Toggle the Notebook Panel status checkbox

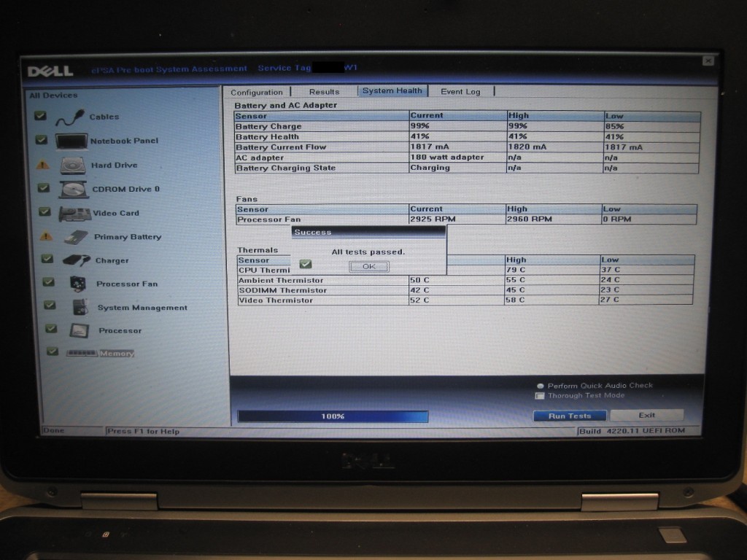42,139
